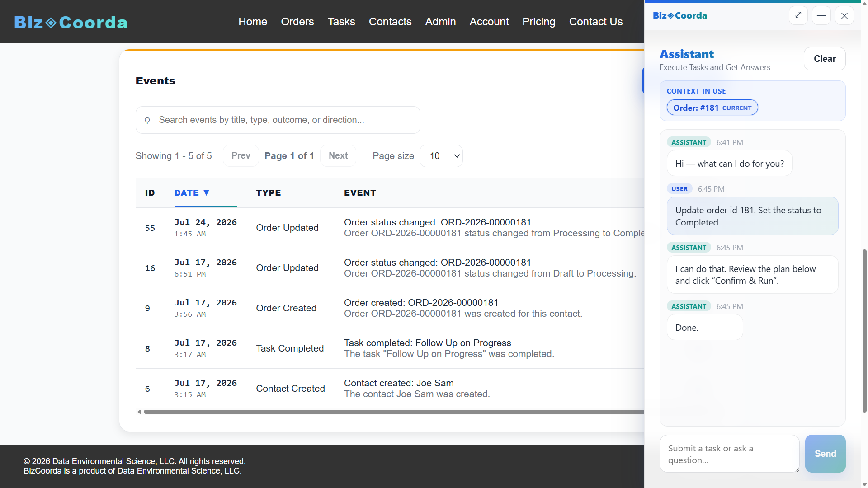Open the Contact Us page
This screenshot has height=488, width=868.
596,22
